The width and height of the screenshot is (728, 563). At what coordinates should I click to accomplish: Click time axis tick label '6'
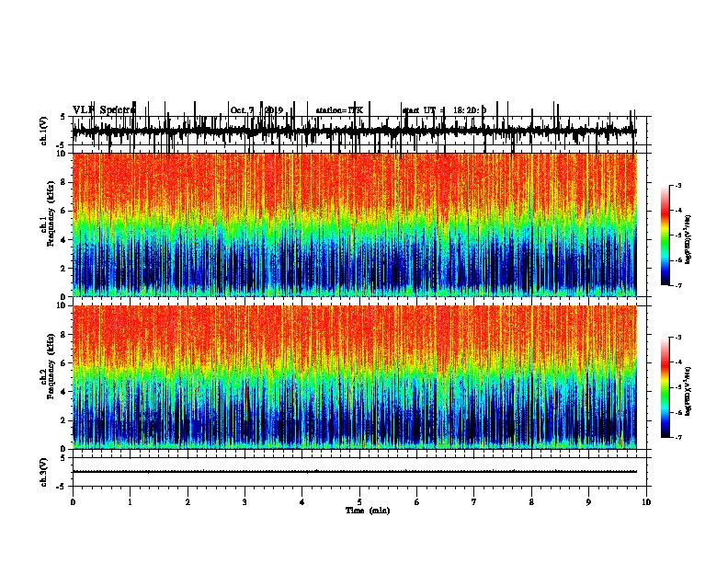[x=417, y=502]
